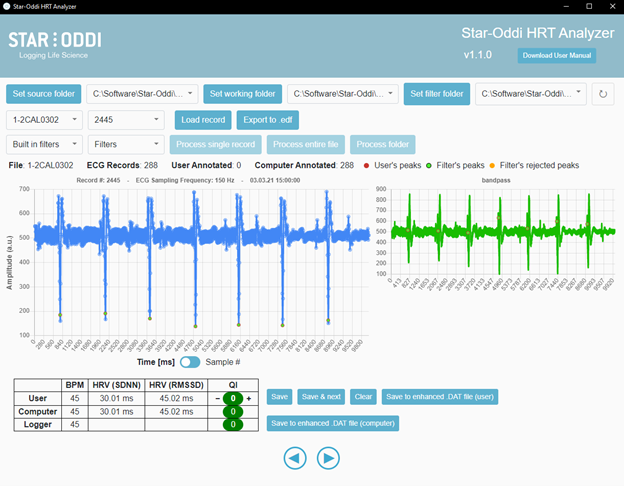Open the 1-2CAL0302 file dropdown
The height and width of the screenshot is (486, 624).
[x=44, y=120]
